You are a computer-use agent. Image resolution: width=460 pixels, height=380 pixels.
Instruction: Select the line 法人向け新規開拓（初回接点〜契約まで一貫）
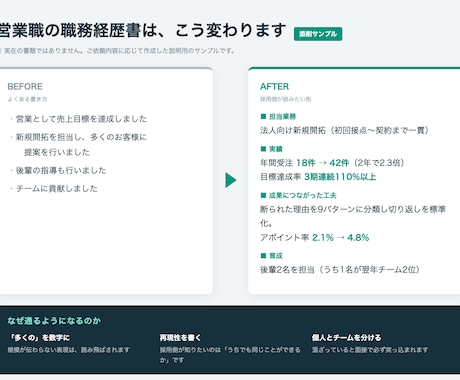tap(344, 130)
